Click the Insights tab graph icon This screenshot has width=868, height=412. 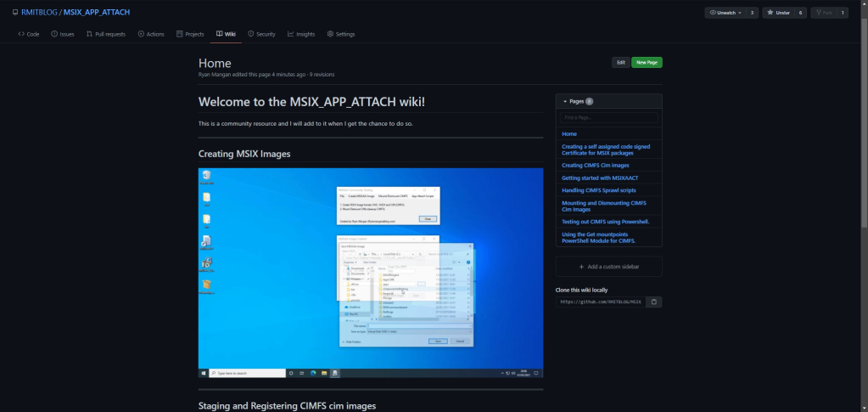(x=291, y=34)
